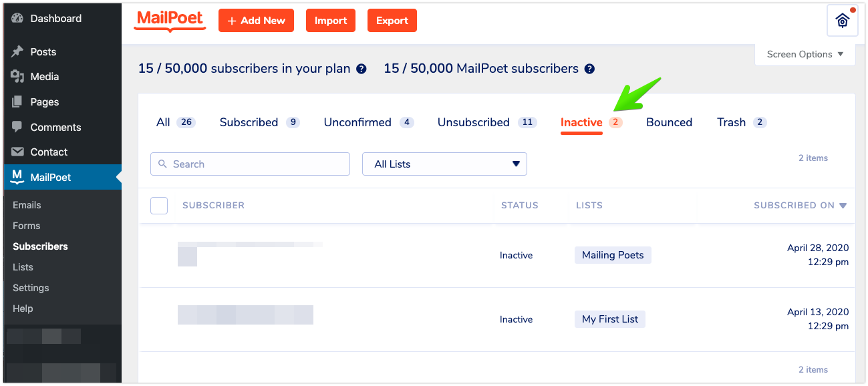Switch to the Trash tab
This screenshot has width=868, height=386.
pyautogui.click(x=731, y=122)
